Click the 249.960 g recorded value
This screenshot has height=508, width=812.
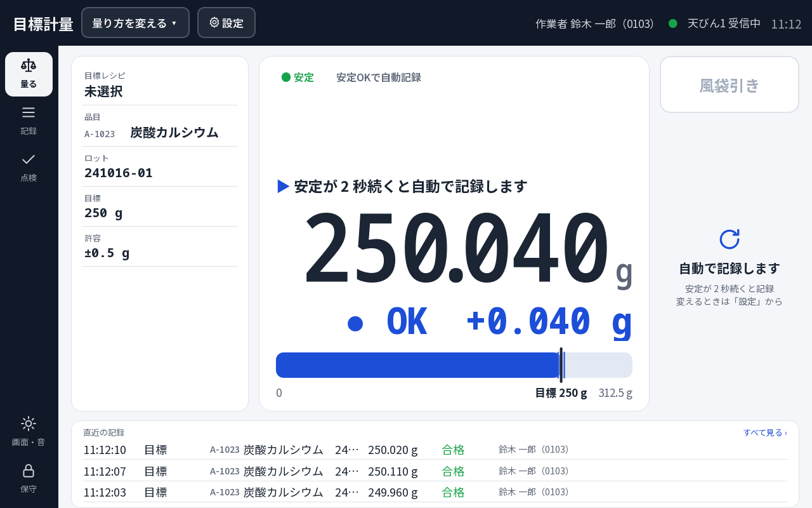[x=393, y=492]
